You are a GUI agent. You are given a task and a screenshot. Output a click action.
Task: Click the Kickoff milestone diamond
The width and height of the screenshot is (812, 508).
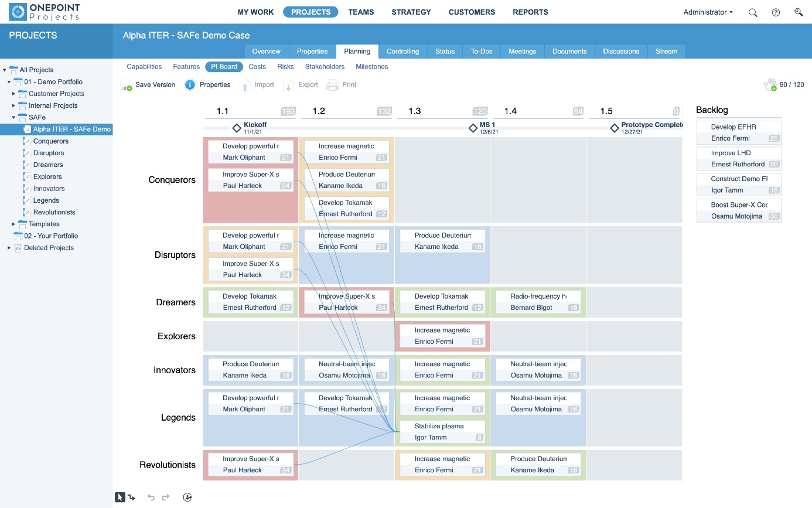(237, 128)
